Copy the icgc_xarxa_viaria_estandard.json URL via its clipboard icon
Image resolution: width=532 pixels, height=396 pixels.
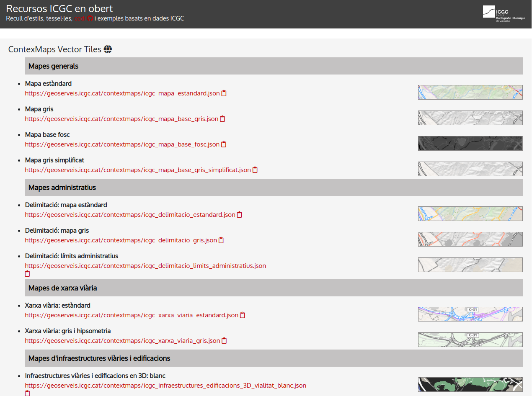click(x=243, y=315)
